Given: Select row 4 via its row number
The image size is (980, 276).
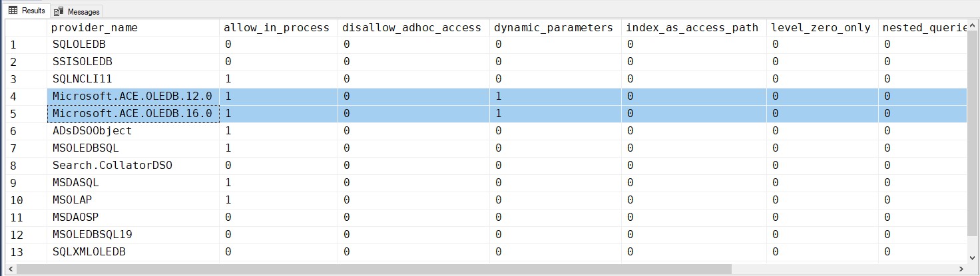Looking at the screenshot, I should (26, 96).
